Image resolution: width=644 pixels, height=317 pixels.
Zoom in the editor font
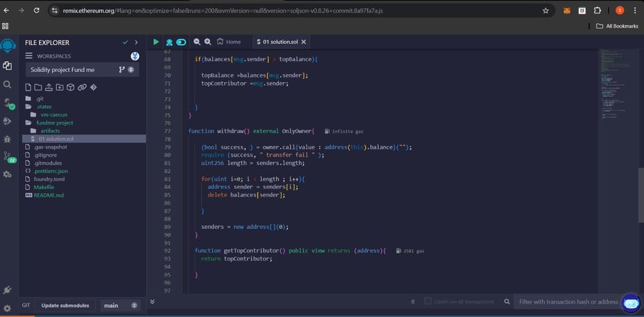(x=208, y=42)
